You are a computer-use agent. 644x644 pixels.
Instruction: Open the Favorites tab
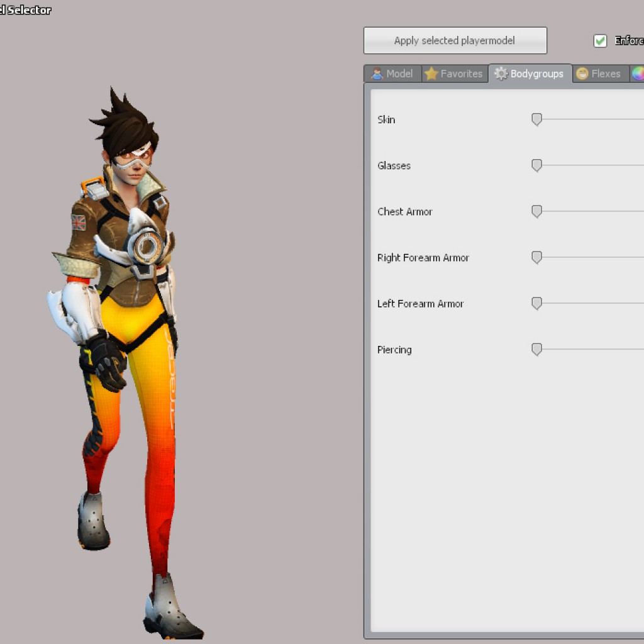(453, 74)
